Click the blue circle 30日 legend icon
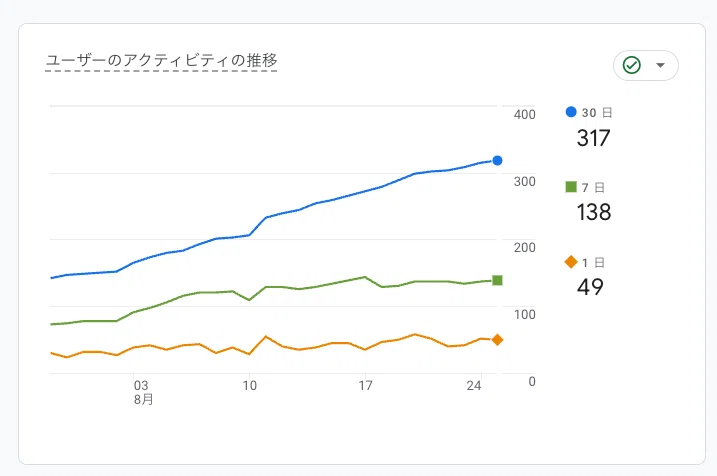 571,112
